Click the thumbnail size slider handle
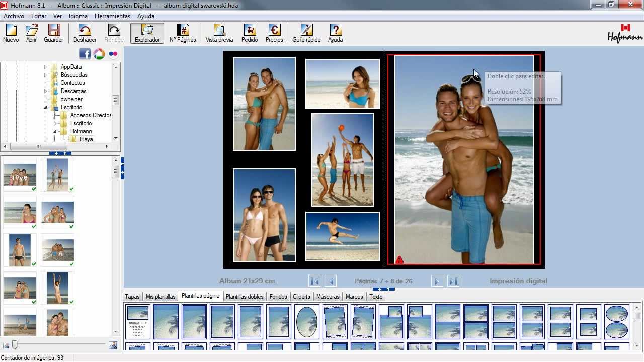Viewport: 644px width, 362px height. point(15,344)
